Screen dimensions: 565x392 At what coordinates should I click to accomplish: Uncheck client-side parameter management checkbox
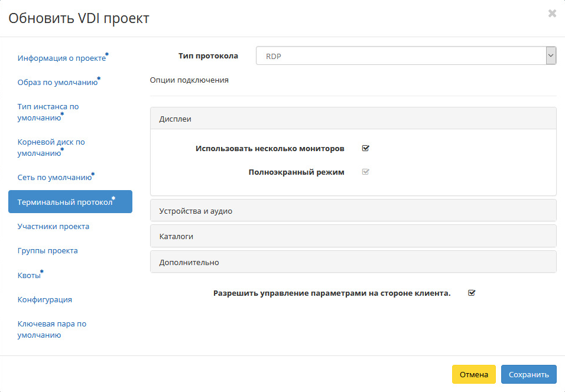(472, 293)
